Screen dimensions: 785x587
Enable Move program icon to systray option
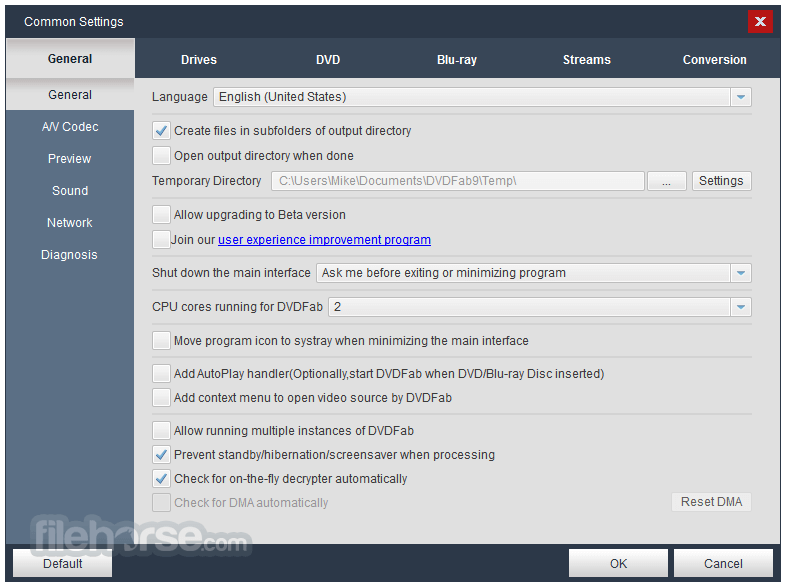tap(161, 341)
